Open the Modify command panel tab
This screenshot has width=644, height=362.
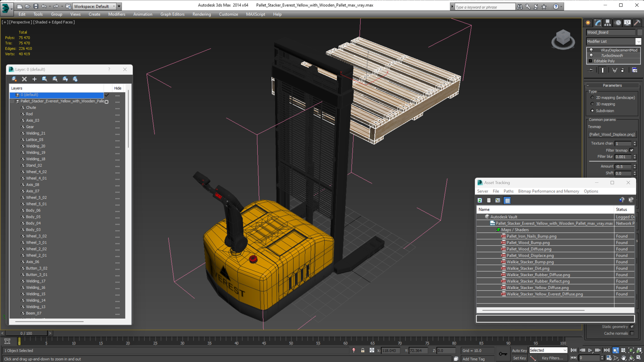[x=598, y=23]
